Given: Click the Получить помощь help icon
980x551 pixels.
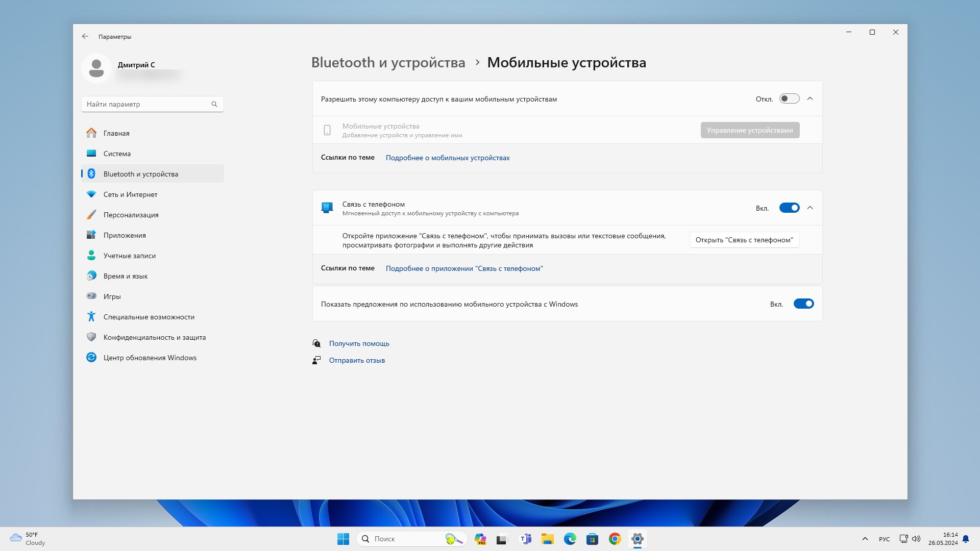Looking at the screenshot, I should [316, 343].
